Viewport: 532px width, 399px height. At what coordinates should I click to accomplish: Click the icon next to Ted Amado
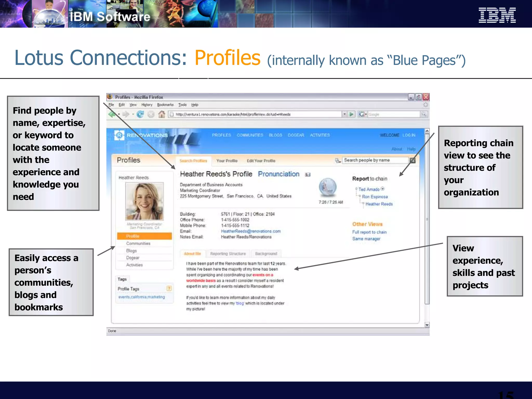click(x=382, y=189)
